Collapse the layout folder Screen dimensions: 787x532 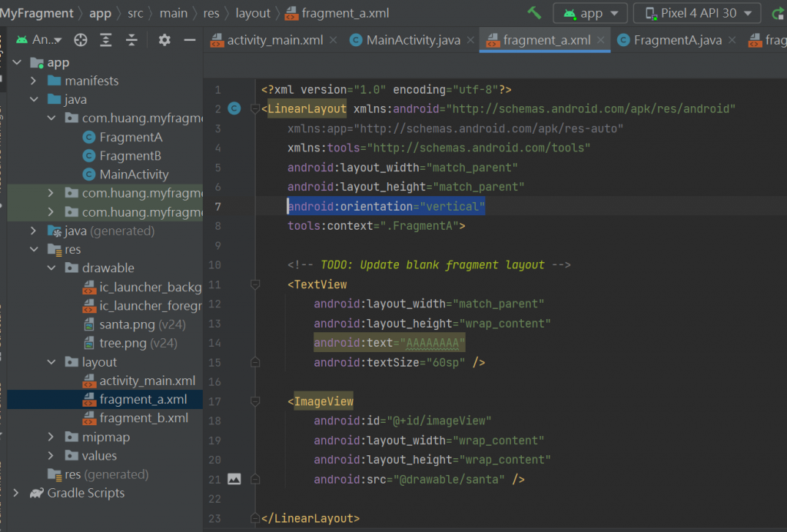(x=51, y=362)
